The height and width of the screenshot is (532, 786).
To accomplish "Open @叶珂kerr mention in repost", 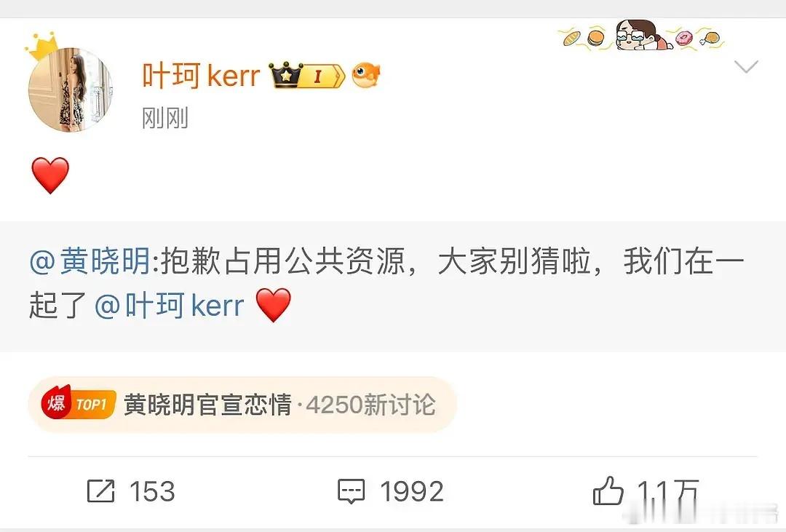I will [170, 306].
